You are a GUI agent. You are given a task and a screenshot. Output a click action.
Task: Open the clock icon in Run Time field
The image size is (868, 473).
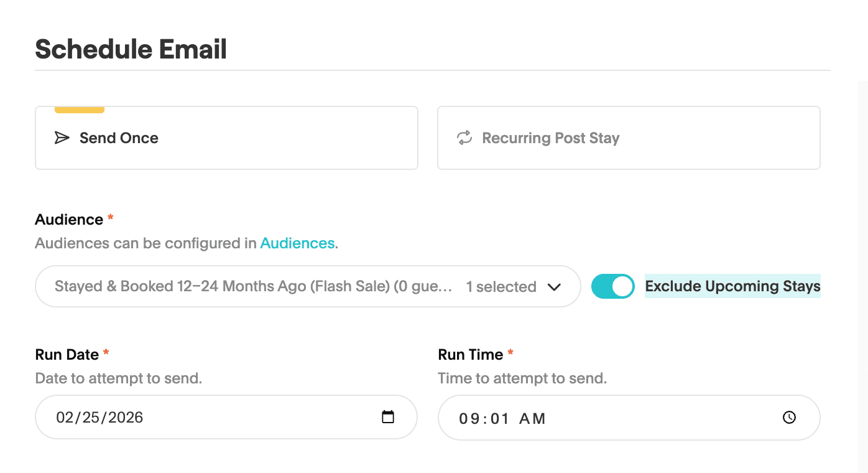click(789, 418)
